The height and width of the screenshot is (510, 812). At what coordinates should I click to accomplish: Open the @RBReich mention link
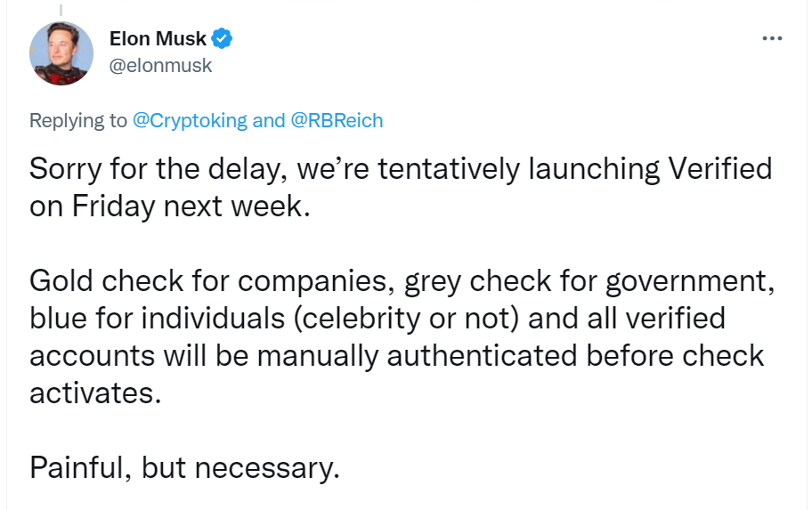(337, 121)
